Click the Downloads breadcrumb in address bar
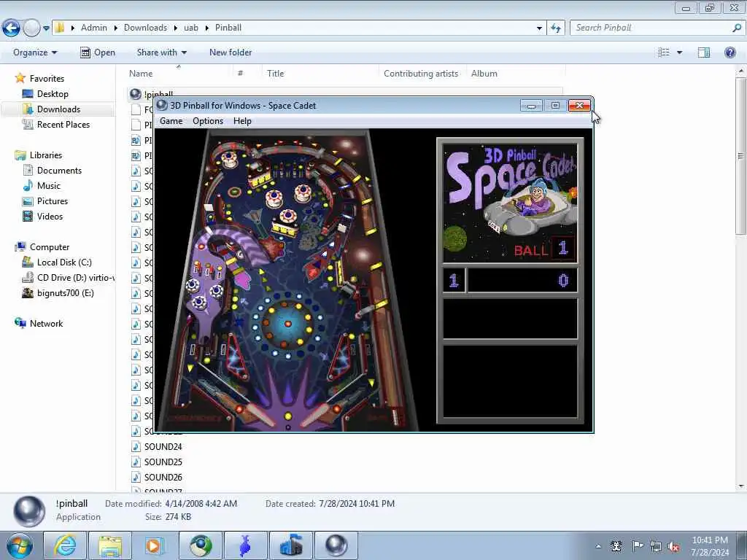This screenshot has height=560, width=747. [x=145, y=28]
